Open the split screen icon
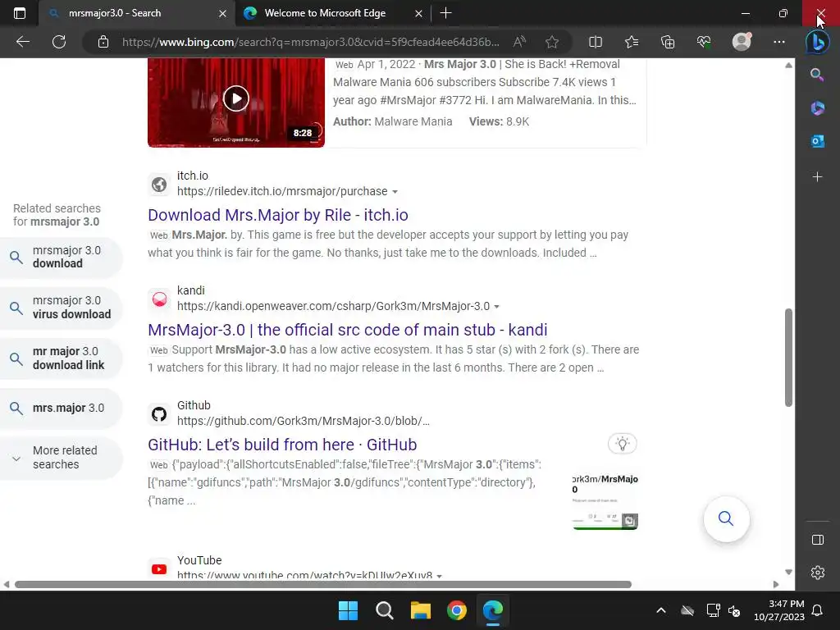 click(596, 42)
